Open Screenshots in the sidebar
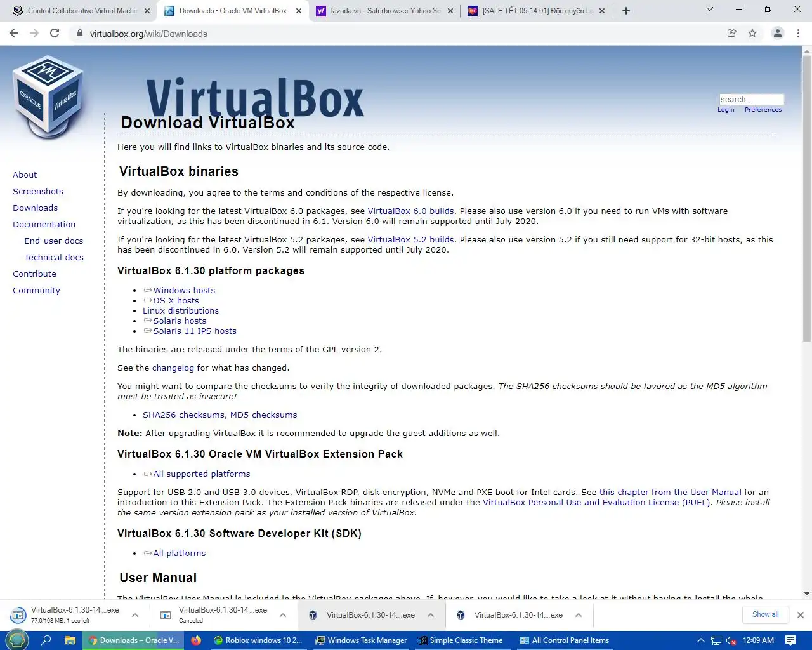This screenshot has height=650, width=812. point(38,192)
